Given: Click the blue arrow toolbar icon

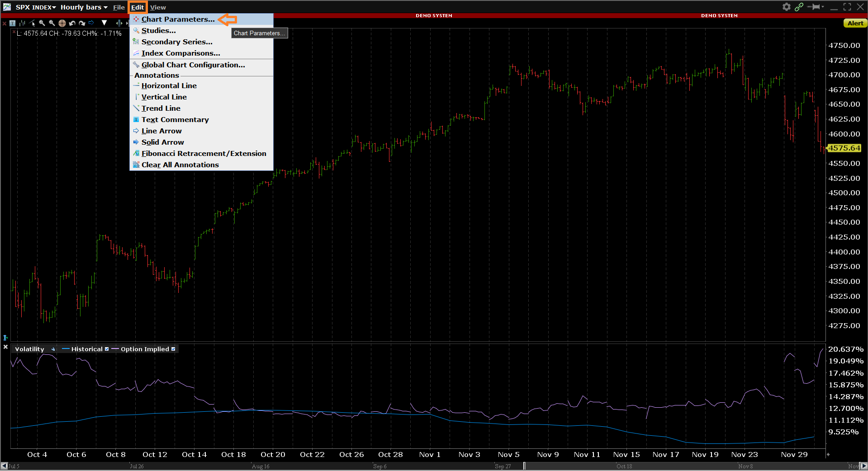Looking at the screenshot, I should [91, 23].
